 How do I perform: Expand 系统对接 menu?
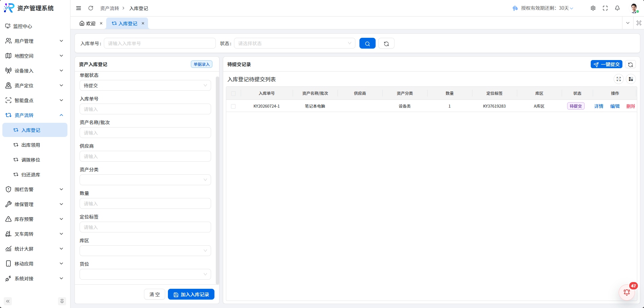click(35, 279)
